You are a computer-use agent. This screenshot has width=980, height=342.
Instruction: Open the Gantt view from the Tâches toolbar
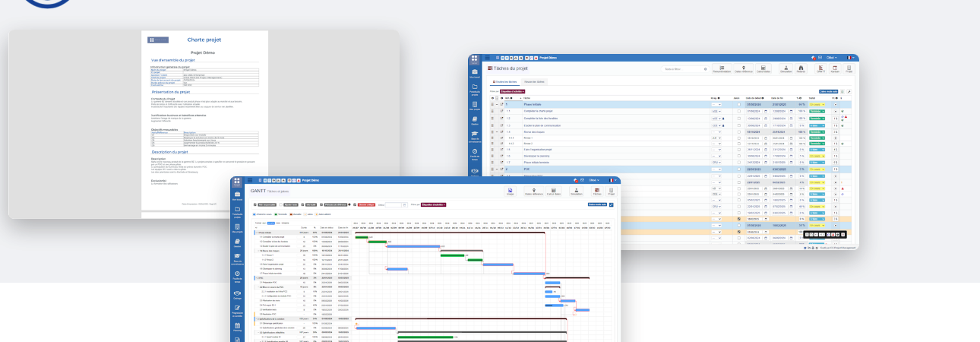pyautogui.click(x=820, y=68)
